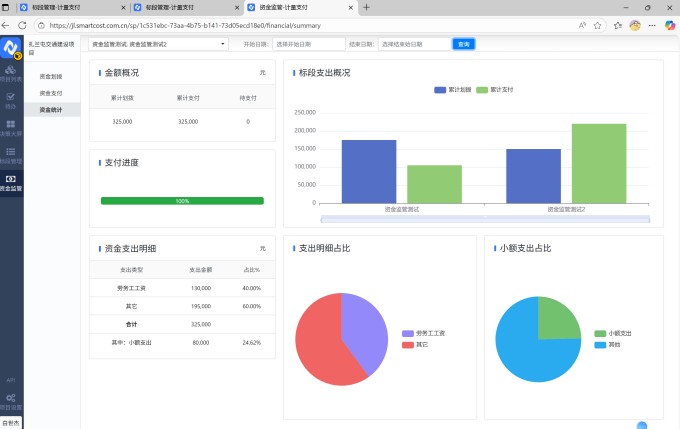The height and width of the screenshot is (429, 680).
Task: Open 项目列表 in the left sidebar
Action: 11,73
